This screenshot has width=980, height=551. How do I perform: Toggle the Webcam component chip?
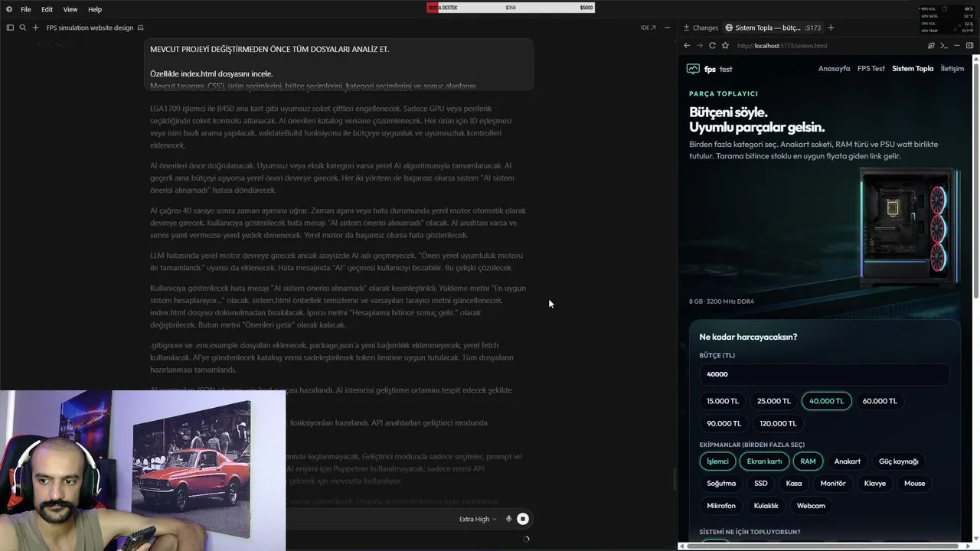point(811,506)
